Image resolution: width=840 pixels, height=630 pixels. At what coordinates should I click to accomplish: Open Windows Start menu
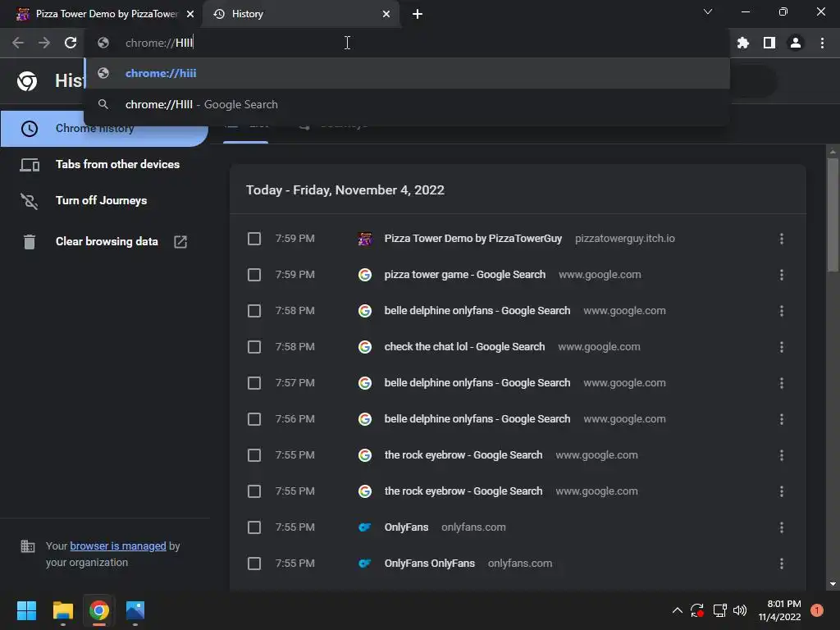pyautogui.click(x=26, y=610)
